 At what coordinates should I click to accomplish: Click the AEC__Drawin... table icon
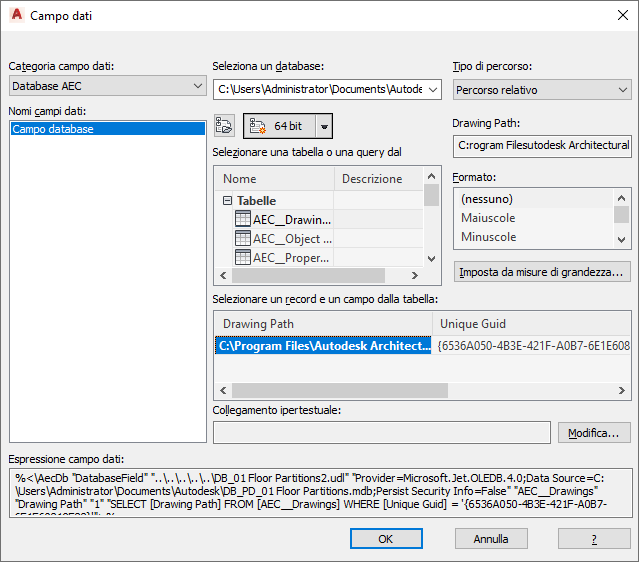pyautogui.click(x=242, y=219)
